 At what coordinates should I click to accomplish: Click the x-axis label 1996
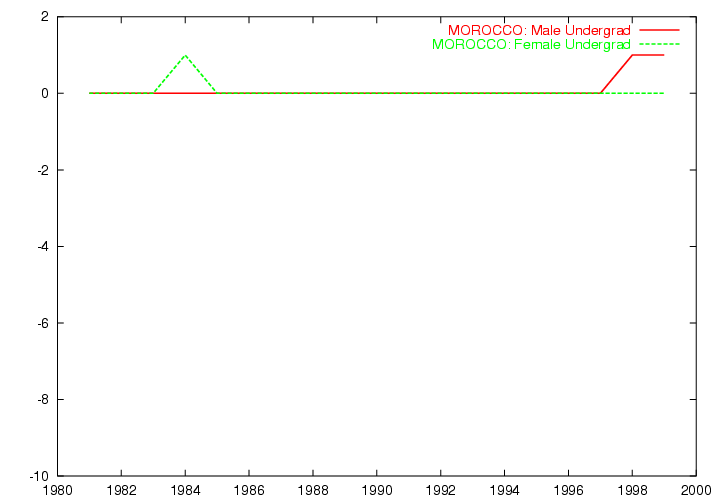click(x=568, y=490)
